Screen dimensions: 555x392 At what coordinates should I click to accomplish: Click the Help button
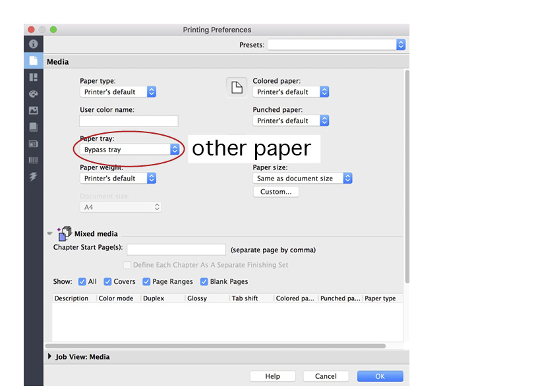[272, 376]
